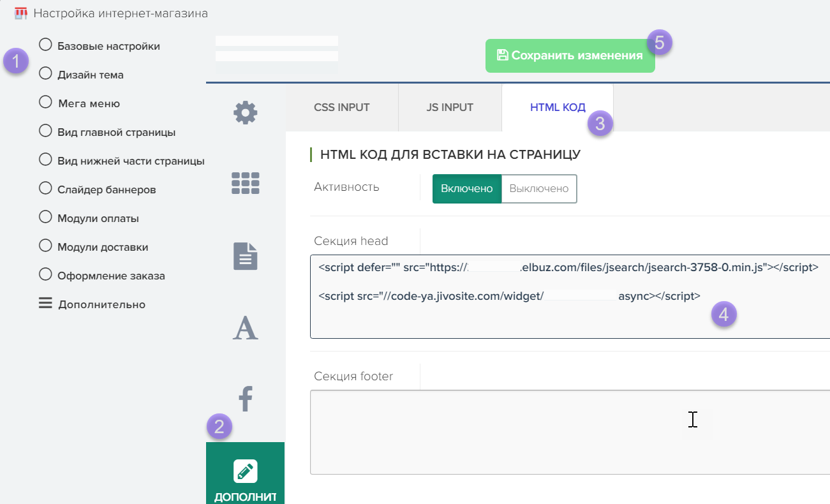Image resolution: width=830 pixels, height=504 pixels.
Task: Select the Модули оплаты radio option
Action: [x=45, y=218]
